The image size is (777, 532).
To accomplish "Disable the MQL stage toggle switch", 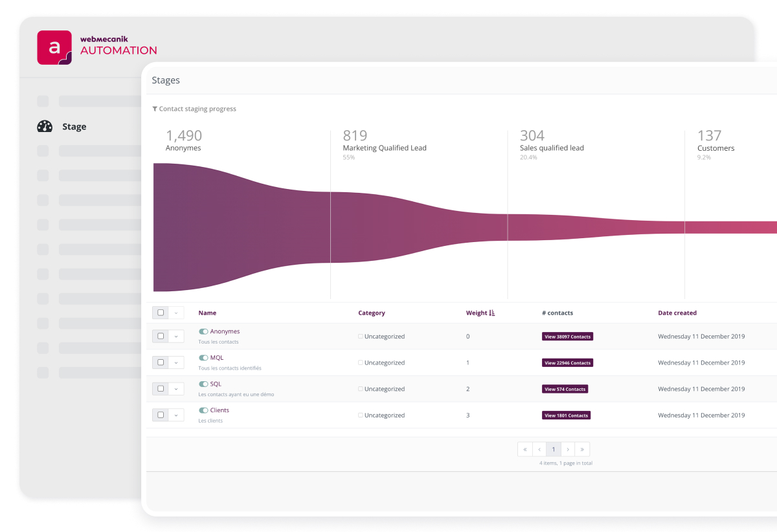I will 203,358.
